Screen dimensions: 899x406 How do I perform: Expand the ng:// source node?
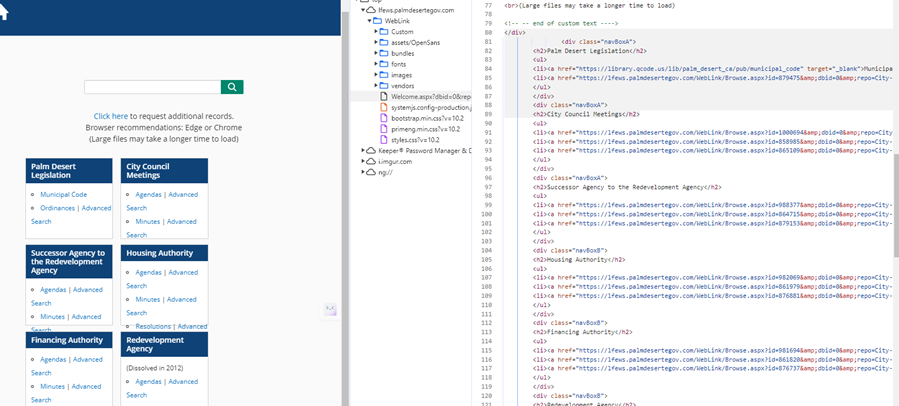coord(362,172)
